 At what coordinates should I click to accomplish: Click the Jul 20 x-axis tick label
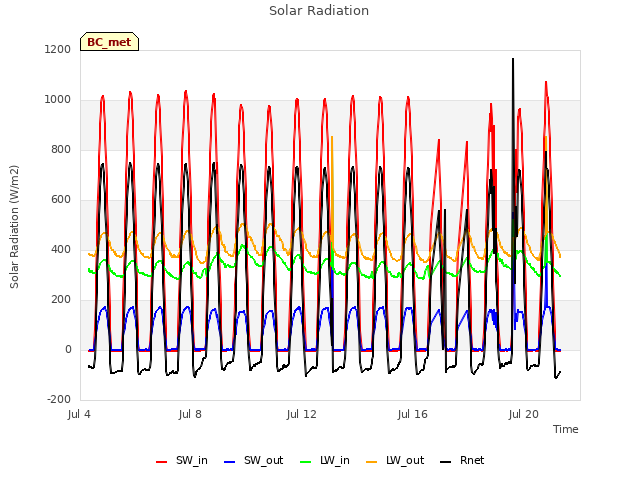523,414
